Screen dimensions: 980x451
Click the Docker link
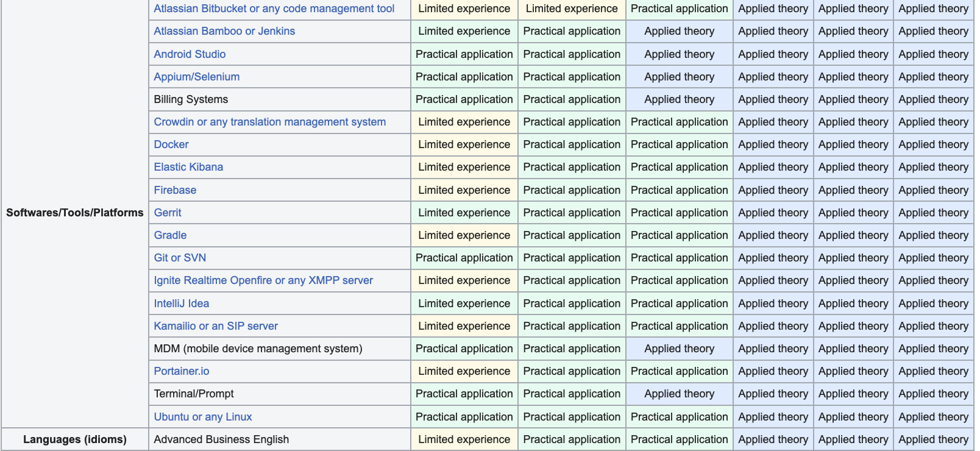click(171, 144)
